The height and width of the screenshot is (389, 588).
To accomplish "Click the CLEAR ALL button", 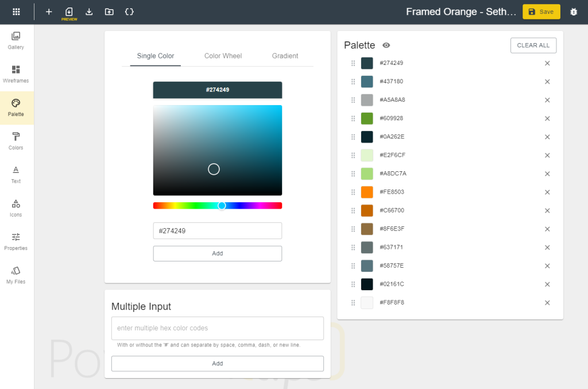I will [x=533, y=45].
